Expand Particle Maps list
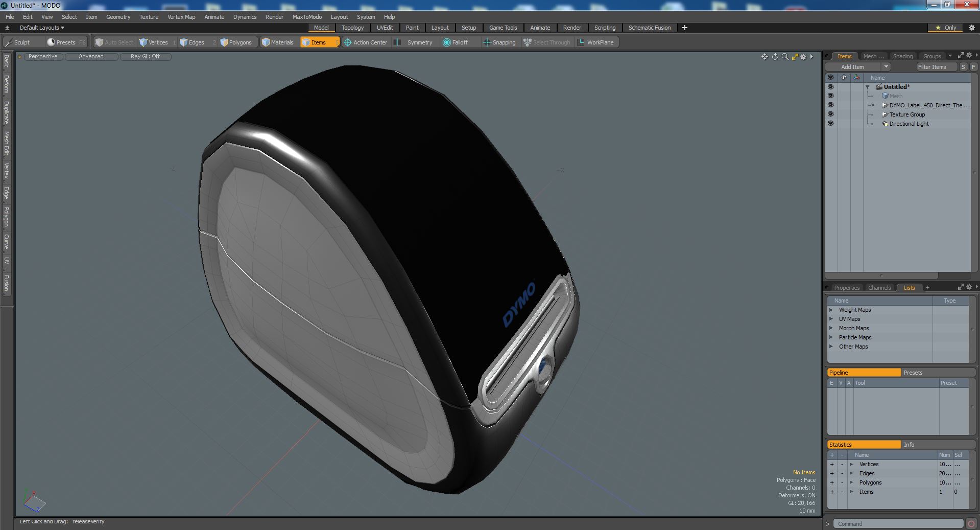The width and height of the screenshot is (980, 530). 831,337
